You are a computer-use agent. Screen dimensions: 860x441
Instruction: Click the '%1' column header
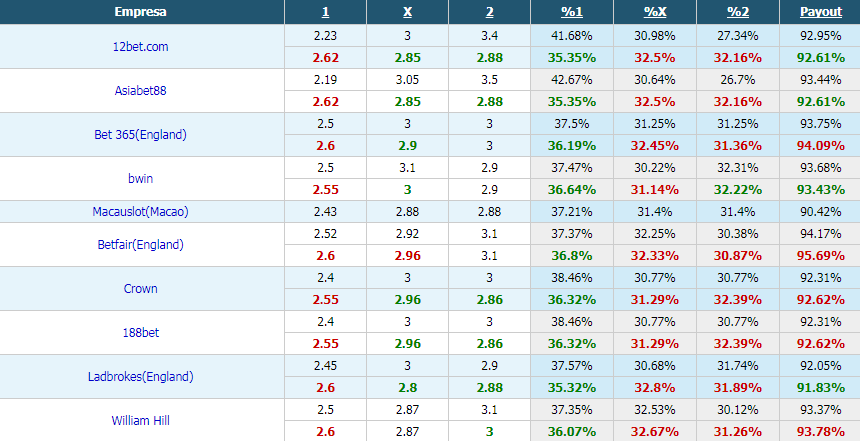click(572, 12)
